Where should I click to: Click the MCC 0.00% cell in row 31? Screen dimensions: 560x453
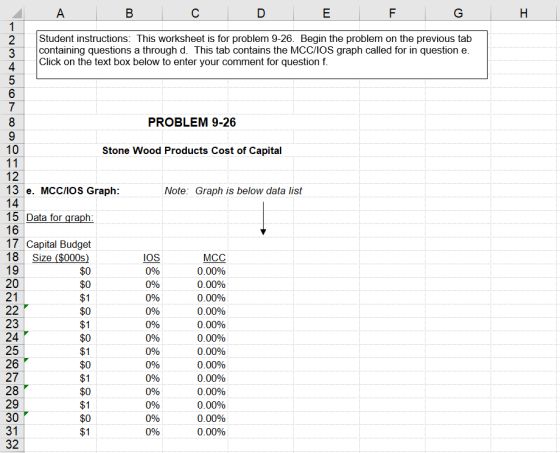coord(195,432)
